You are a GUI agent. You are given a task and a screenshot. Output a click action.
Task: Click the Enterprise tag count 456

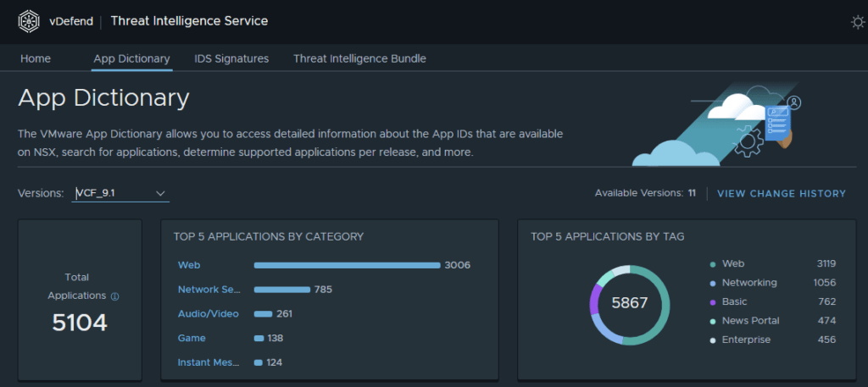tap(827, 340)
